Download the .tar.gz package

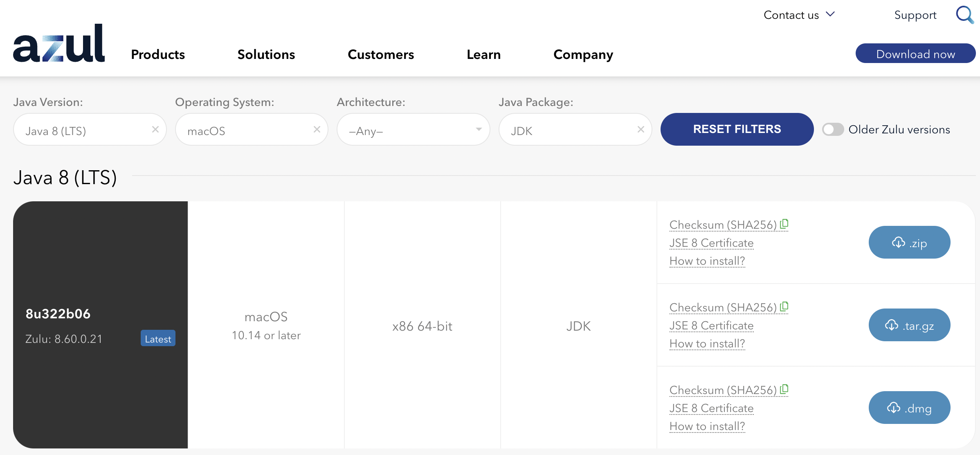point(909,325)
